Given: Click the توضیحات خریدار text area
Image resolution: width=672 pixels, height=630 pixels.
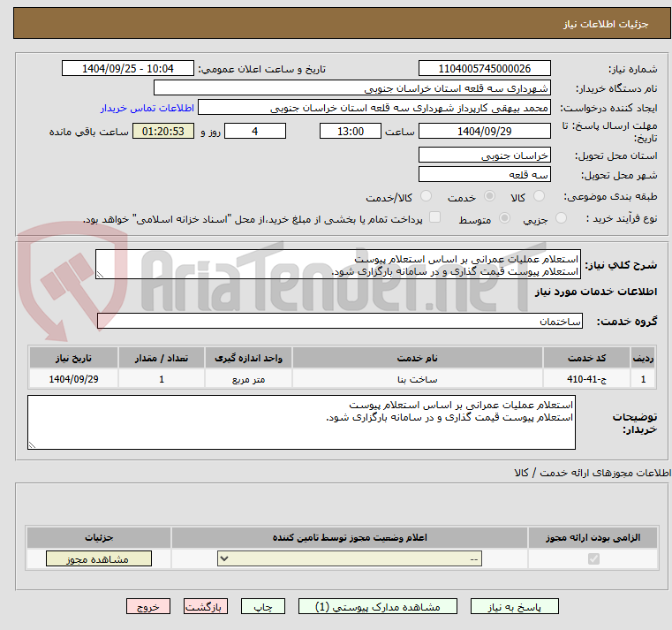Looking at the screenshot, I should click(301, 422).
